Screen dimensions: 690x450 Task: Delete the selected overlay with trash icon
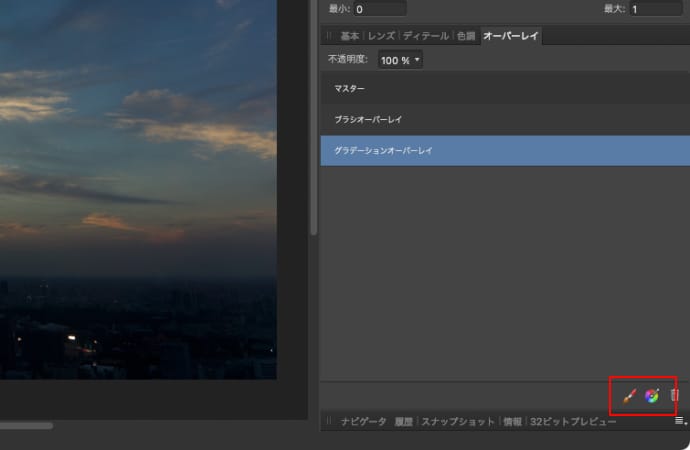click(x=675, y=396)
